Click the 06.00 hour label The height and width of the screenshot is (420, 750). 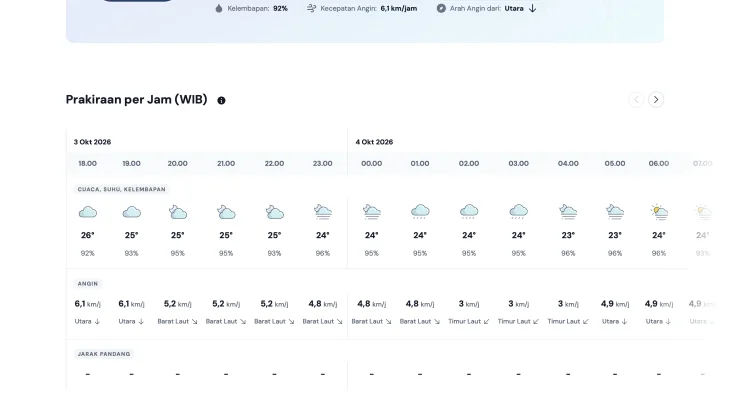point(659,164)
